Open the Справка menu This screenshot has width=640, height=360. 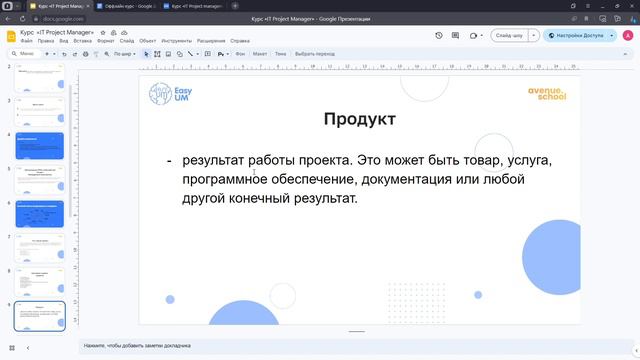point(240,41)
